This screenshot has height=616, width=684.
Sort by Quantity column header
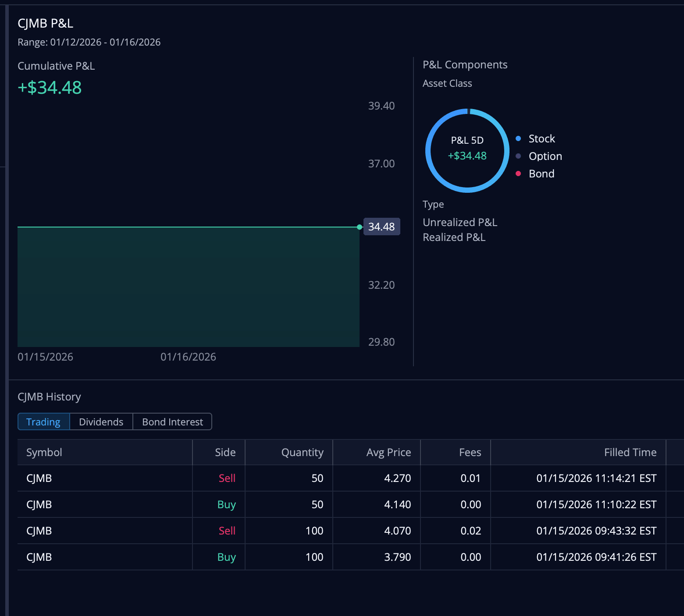point(302,452)
